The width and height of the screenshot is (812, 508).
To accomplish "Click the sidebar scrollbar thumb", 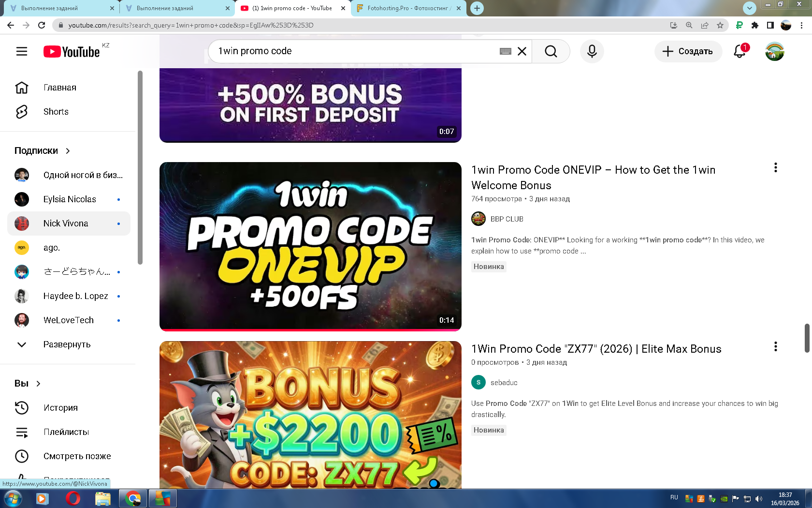I will tap(140, 168).
